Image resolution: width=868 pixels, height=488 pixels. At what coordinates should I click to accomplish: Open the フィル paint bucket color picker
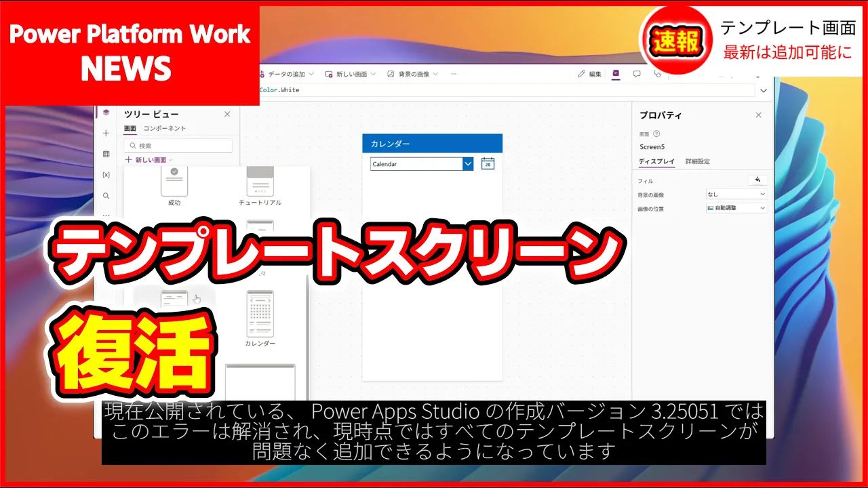pyautogui.click(x=757, y=180)
